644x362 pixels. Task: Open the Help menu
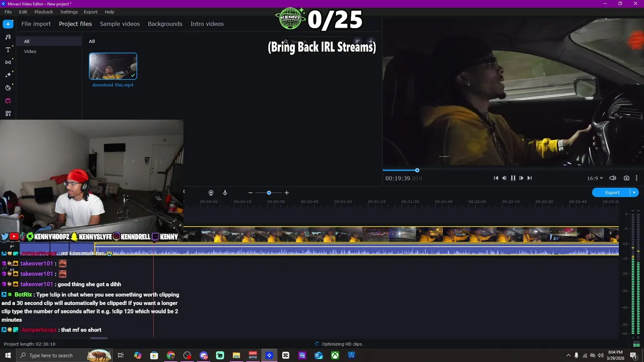point(109,12)
